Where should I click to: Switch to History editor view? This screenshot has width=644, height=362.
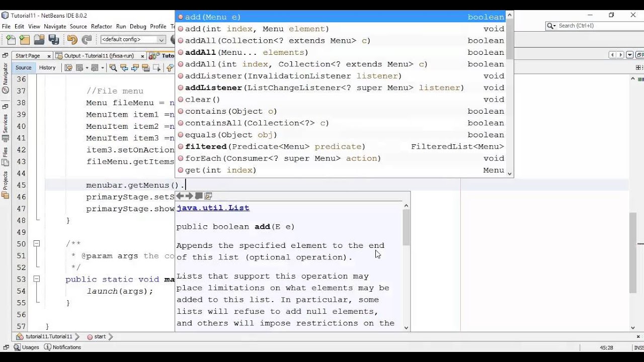click(x=47, y=68)
